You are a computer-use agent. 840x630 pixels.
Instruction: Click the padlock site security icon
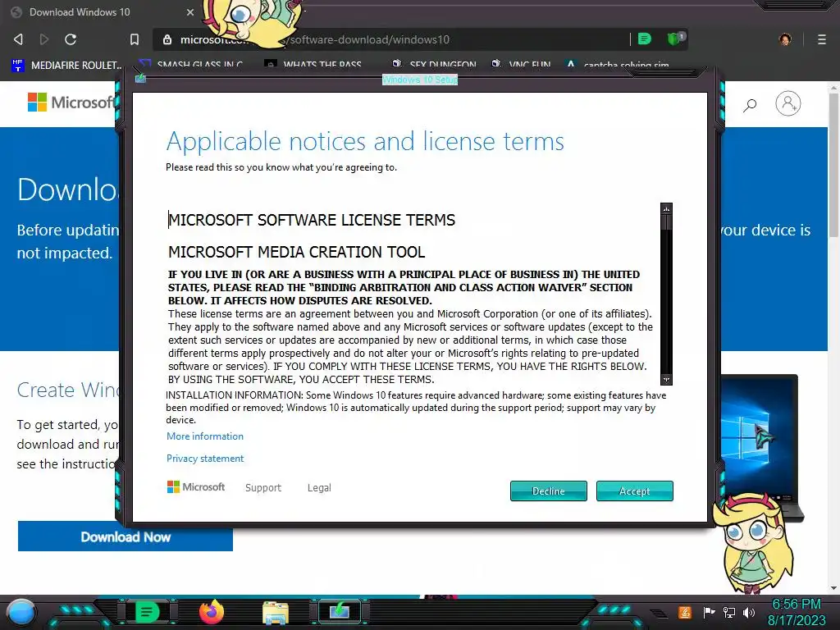(x=167, y=39)
